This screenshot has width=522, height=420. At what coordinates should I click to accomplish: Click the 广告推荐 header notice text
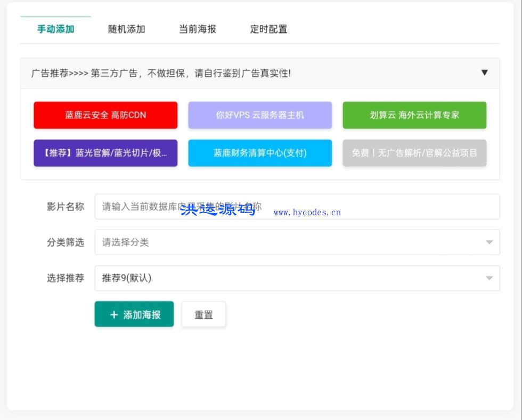[161, 73]
